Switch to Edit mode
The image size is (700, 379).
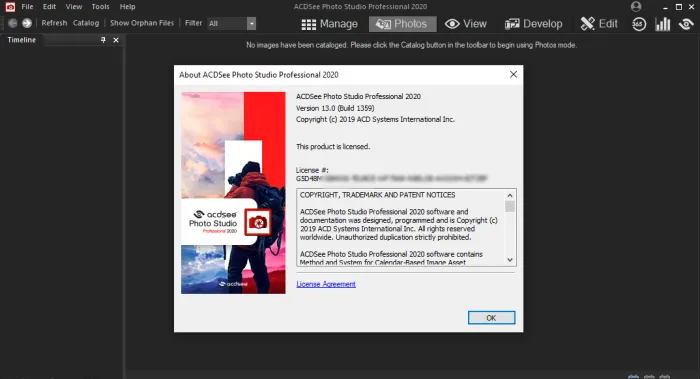599,24
